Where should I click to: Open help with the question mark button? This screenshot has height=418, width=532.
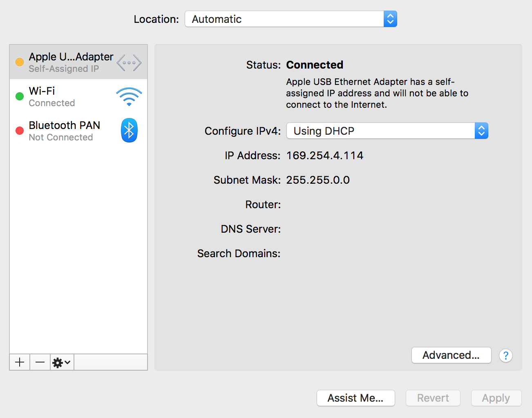(506, 356)
